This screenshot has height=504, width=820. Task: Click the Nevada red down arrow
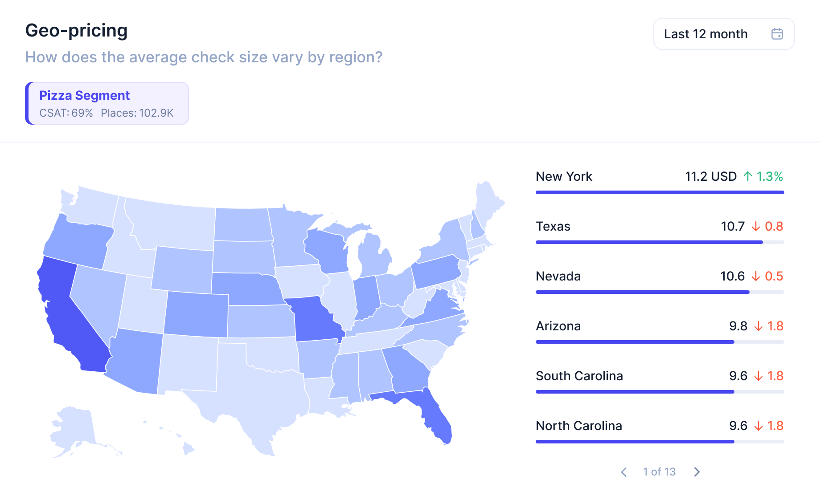click(755, 276)
